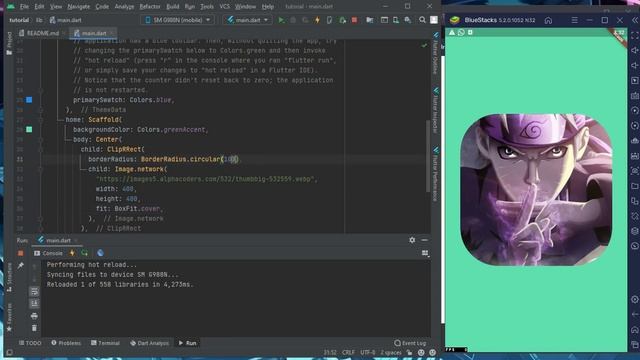Run the app with the green play button

point(281,20)
